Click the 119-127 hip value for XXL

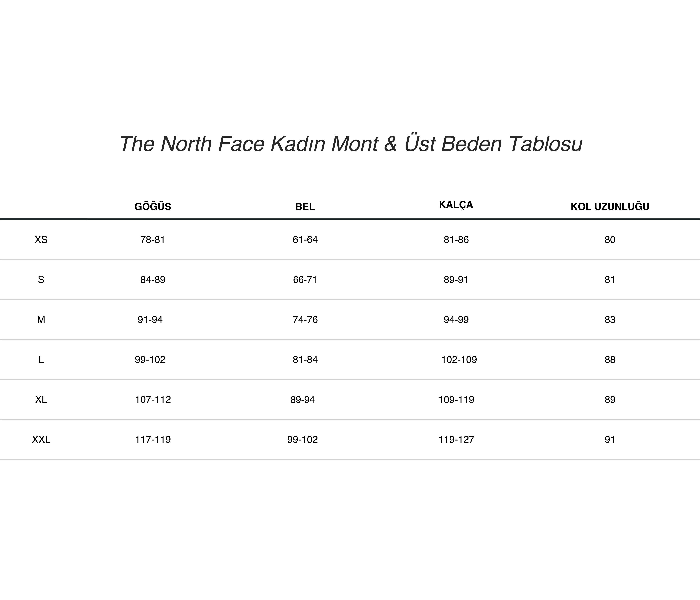pos(456,439)
